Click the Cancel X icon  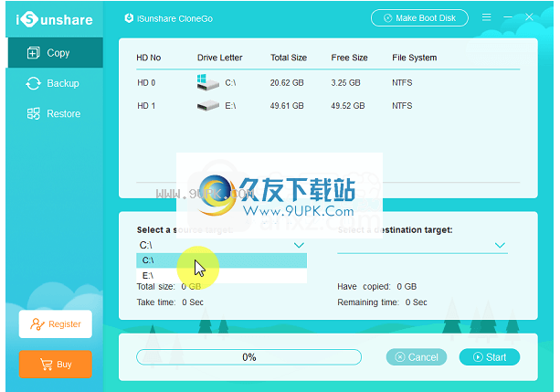pyautogui.click(x=400, y=357)
